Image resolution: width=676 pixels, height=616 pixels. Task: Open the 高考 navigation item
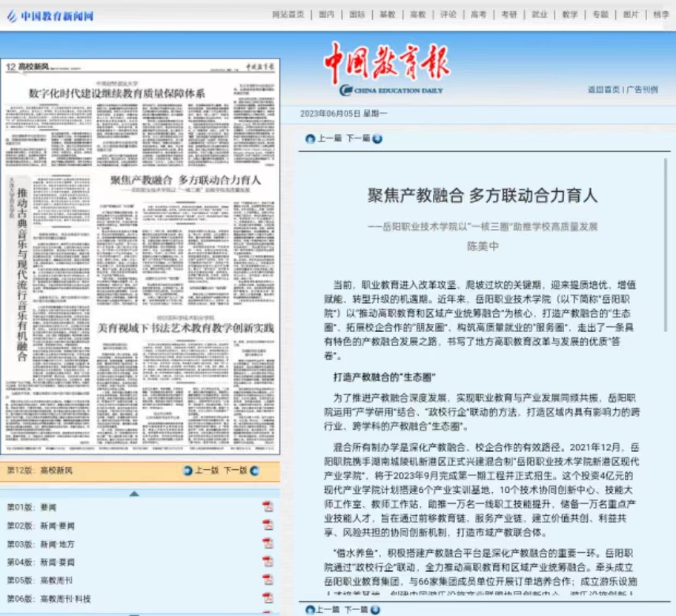[x=479, y=15]
